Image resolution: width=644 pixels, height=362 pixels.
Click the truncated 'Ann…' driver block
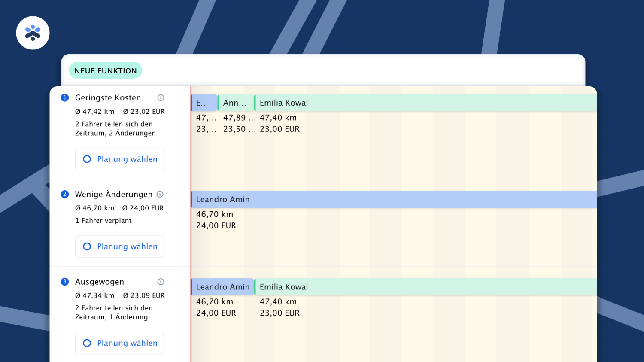tap(236, 103)
